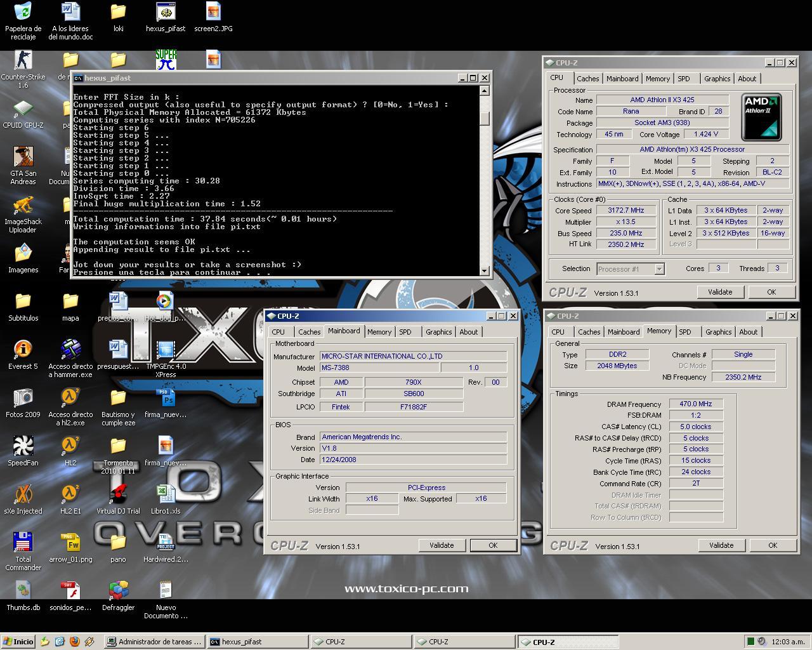Switch to CPU tab in Memory CPU-Z window

pyautogui.click(x=558, y=332)
